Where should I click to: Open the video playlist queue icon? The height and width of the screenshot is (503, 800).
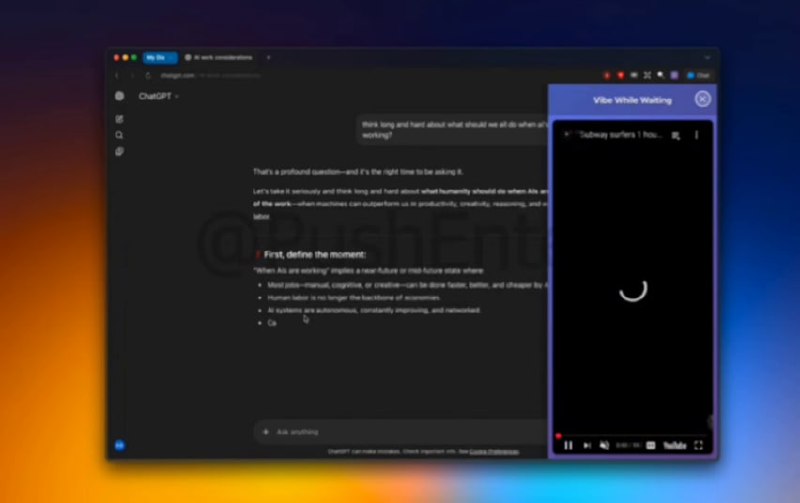(676, 135)
